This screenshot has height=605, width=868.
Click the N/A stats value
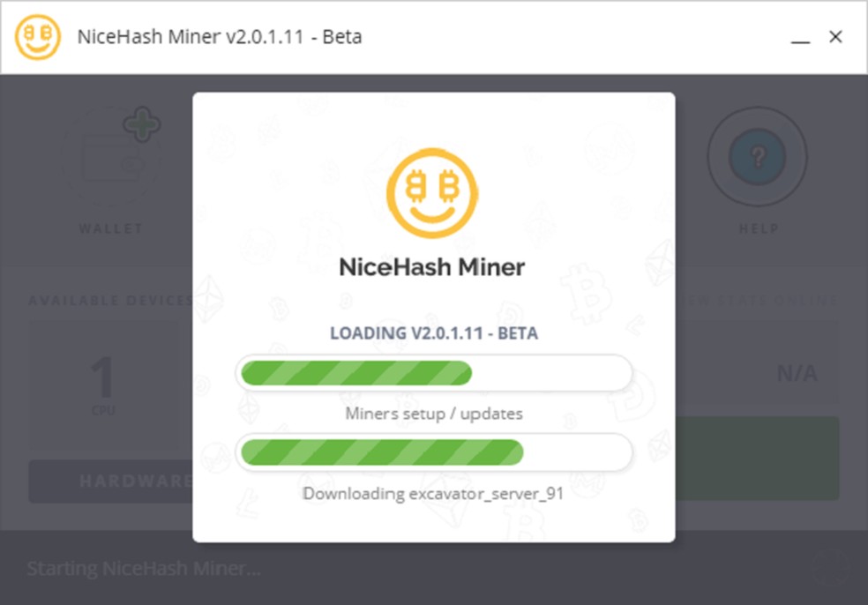click(797, 374)
